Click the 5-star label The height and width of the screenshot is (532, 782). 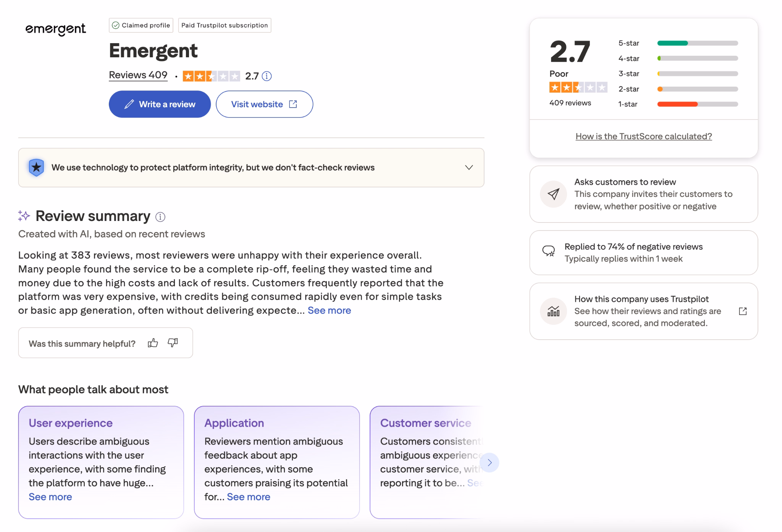point(629,43)
